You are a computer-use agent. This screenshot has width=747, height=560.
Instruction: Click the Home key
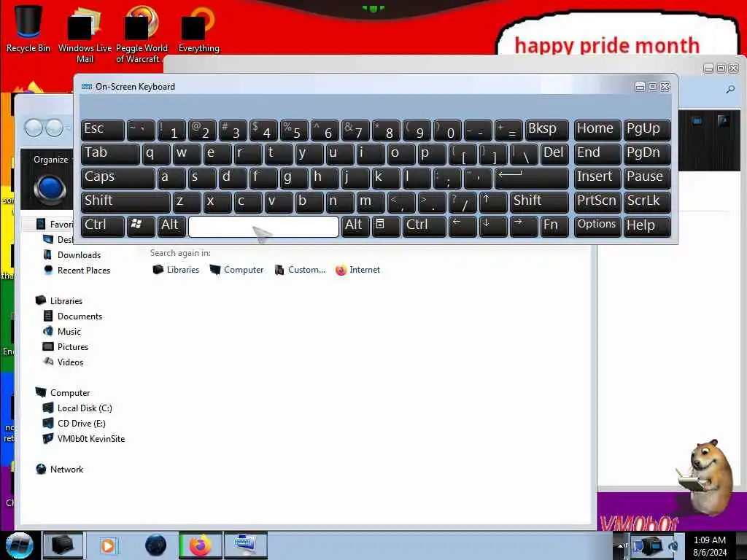coord(597,130)
